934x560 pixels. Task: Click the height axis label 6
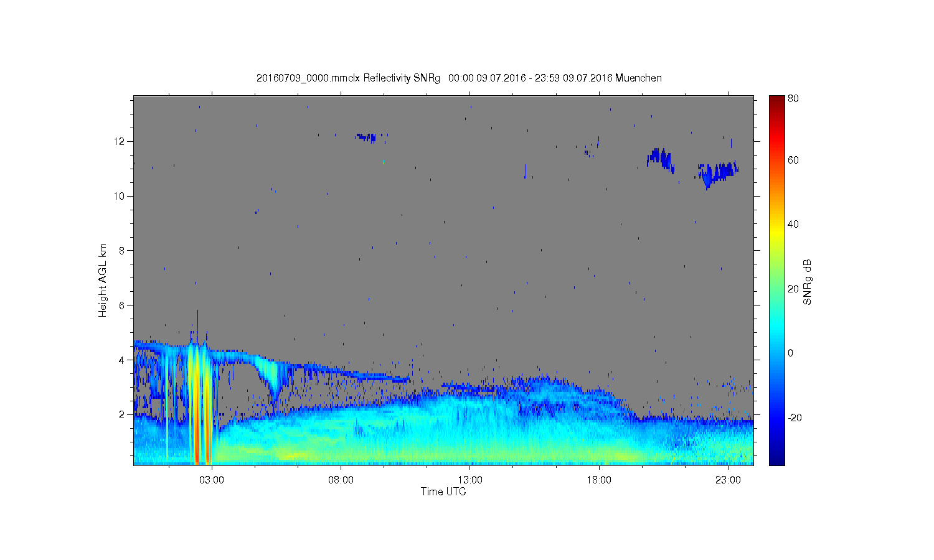[x=123, y=306]
